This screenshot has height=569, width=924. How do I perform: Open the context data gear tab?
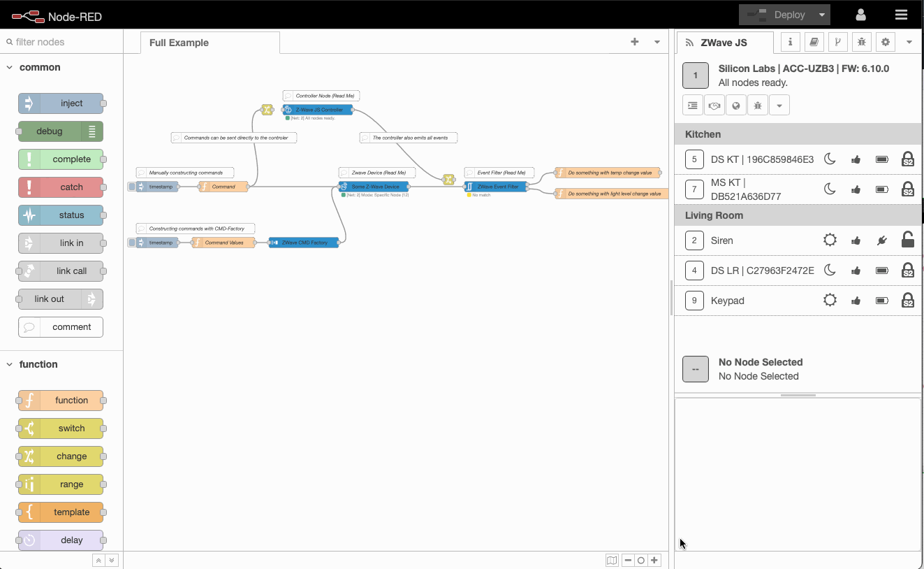[x=886, y=42]
